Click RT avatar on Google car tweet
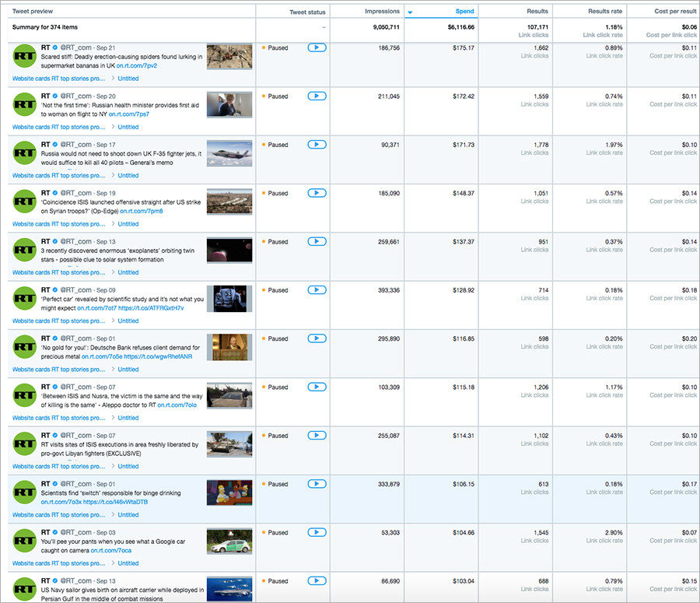Viewport: 700px width, 603px height. (x=25, y=541)
